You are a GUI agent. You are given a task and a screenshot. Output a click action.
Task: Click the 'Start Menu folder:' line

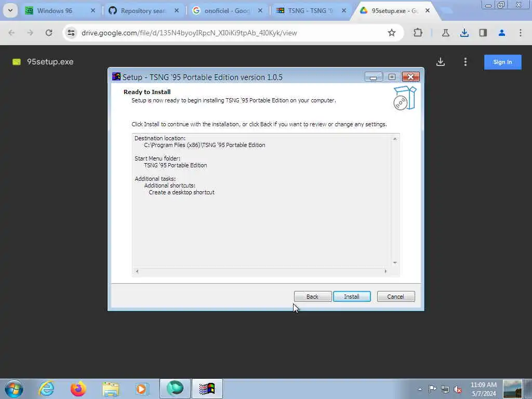click(x=157, y=158)
